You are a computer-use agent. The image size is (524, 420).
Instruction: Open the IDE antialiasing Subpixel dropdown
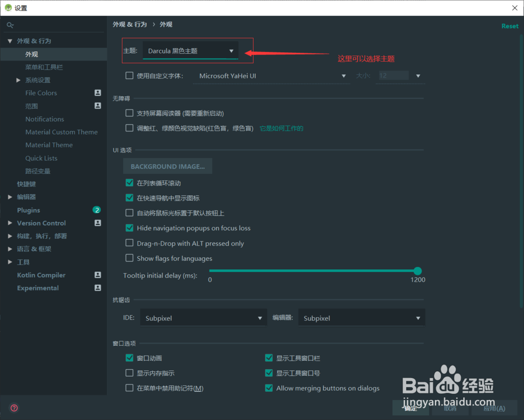point(203,318)
